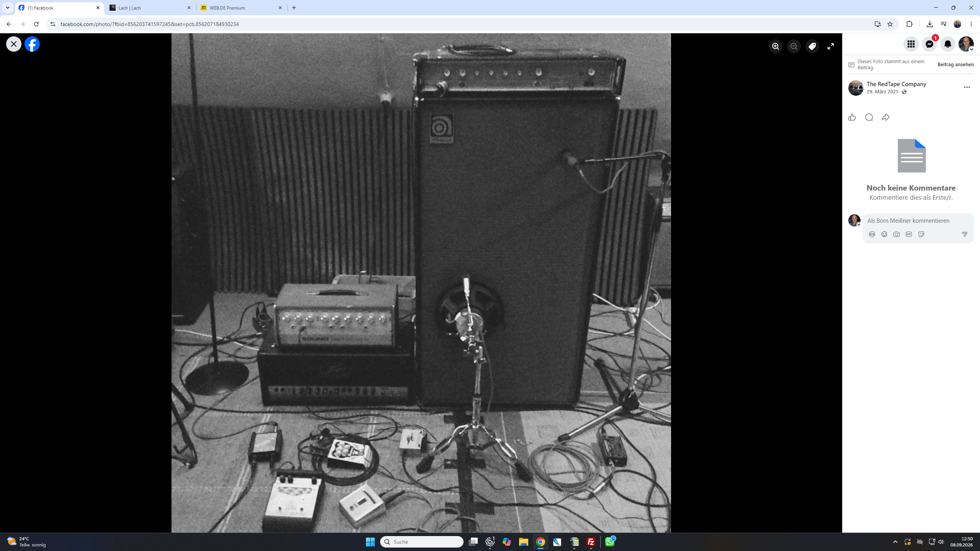
Task: Open account profile menu
Action: point(966,44)
